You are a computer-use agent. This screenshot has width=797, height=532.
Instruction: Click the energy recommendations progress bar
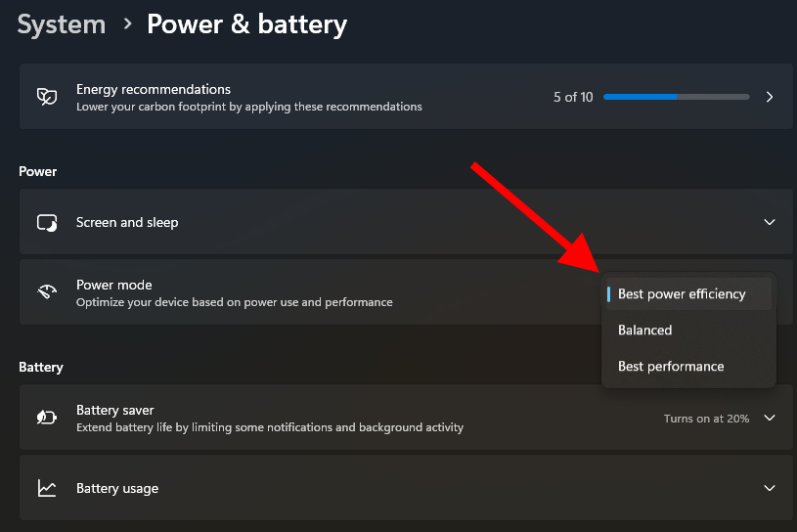676,97
